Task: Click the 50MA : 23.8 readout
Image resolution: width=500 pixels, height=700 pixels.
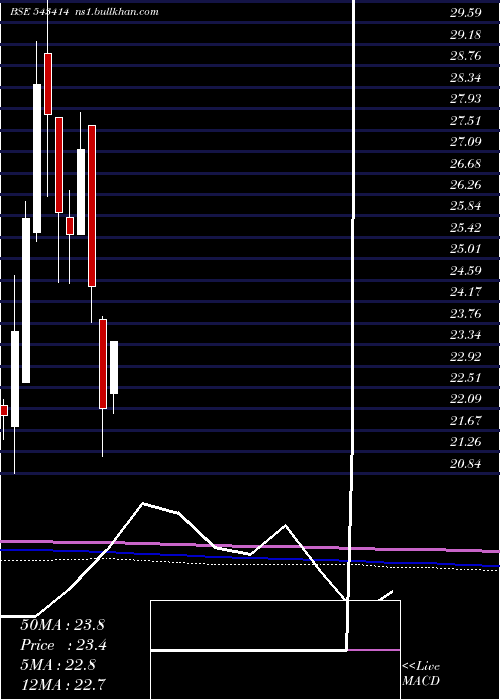Action: (62, 625)
